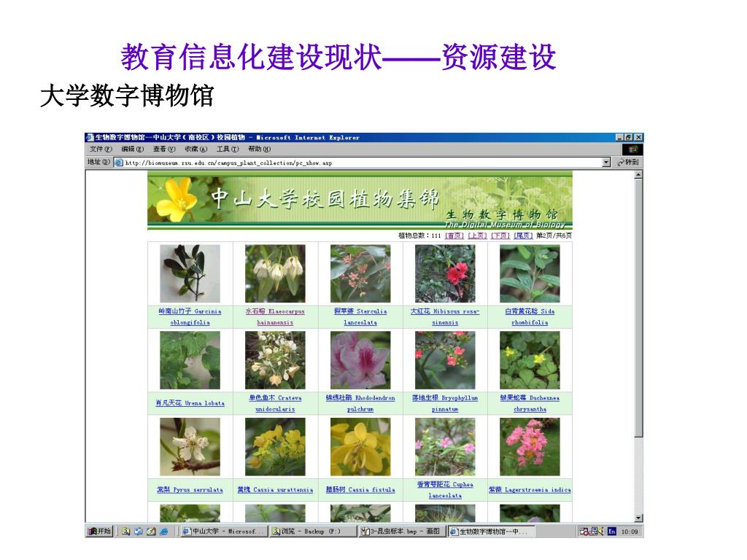747x560 pixels.
Task: Click the pink Rhododendron flower thumbnail
Action: pos(360,360)
